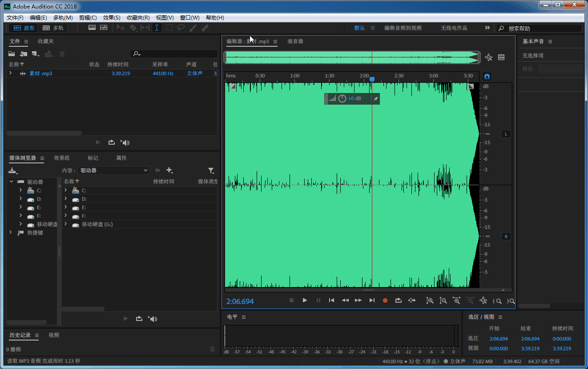Image resolution: width=588 pixels, height=369 pixels.
Task: Move playhead to next marker button
Action: pos(372,300)
